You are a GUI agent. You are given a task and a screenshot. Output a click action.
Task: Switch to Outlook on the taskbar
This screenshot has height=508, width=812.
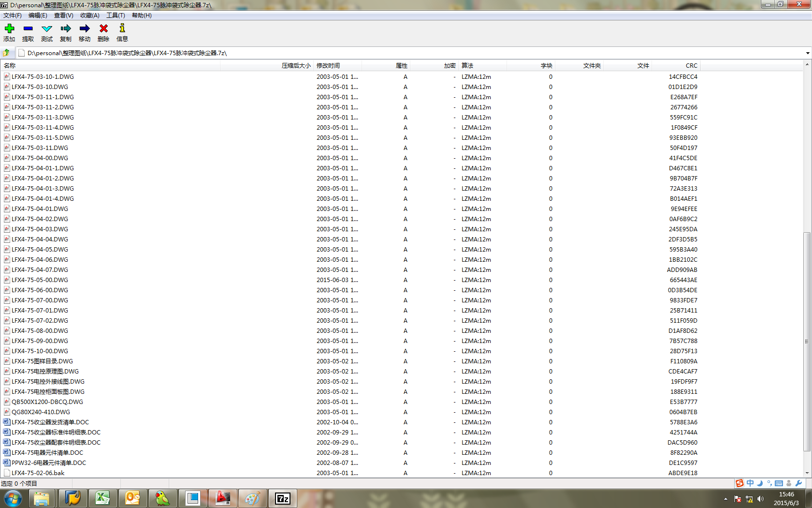[132, 498]
